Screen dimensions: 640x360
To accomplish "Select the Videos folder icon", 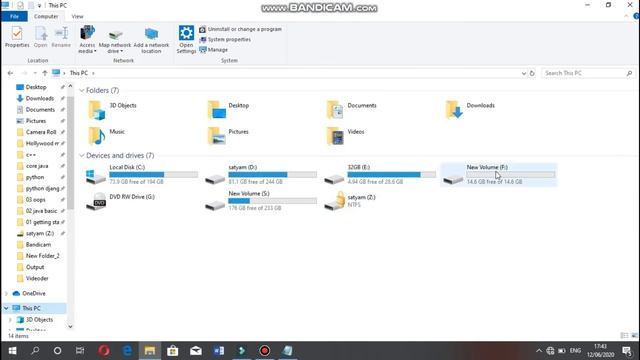I will click(x=335, y=136).
